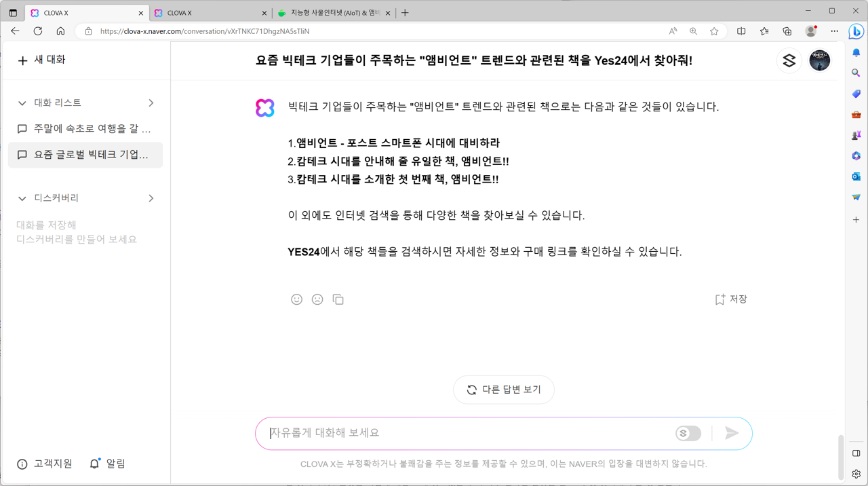The width and height of the screenshot is (868, 486).
Task: Toggle the skill switch in the input box
Action: coord(688,433)
